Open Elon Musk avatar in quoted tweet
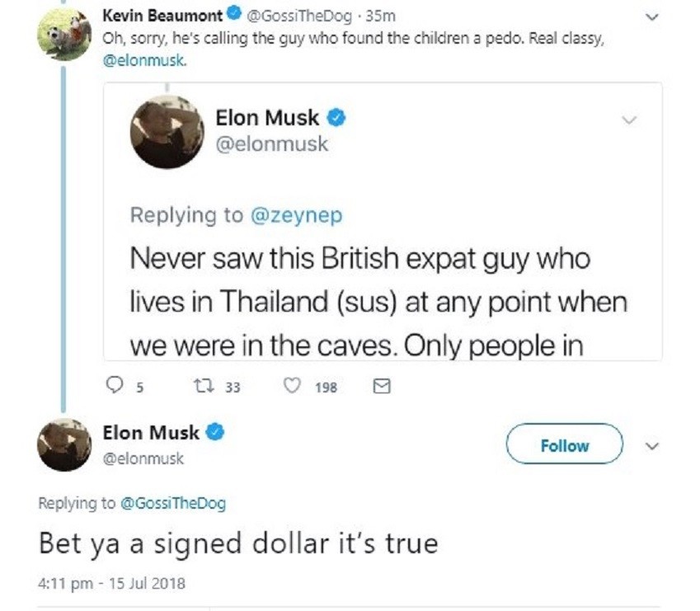700x611 pixels. tap(167, 131)
